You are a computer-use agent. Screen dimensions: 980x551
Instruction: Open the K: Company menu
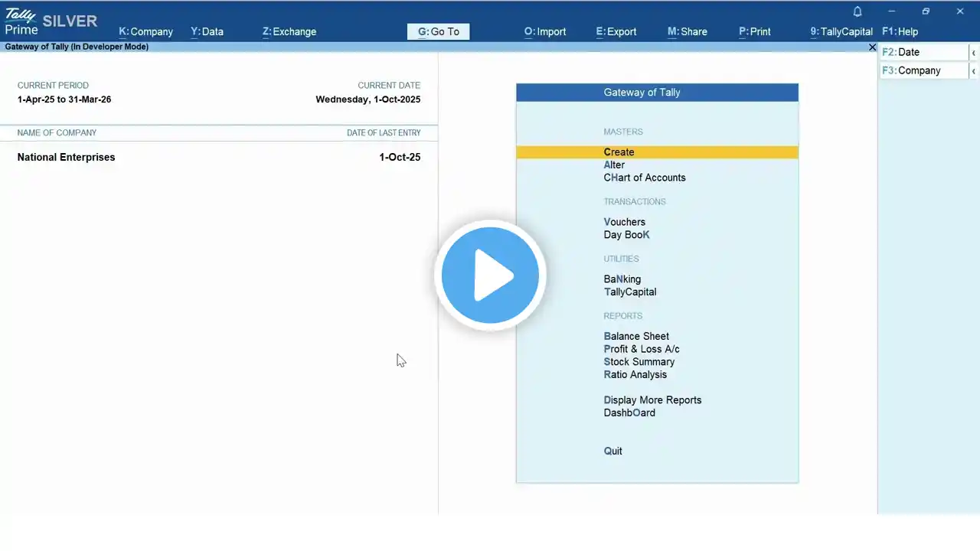145,31
